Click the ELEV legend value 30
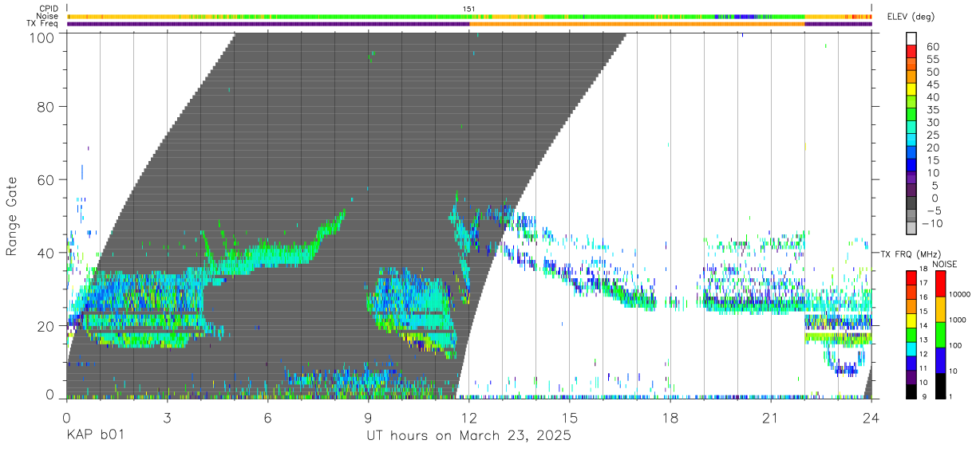The image size is (980, 452). click(931, 122)
